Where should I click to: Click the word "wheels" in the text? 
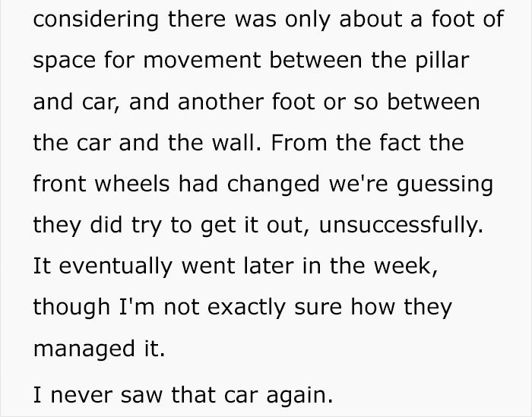pos(132,183)
